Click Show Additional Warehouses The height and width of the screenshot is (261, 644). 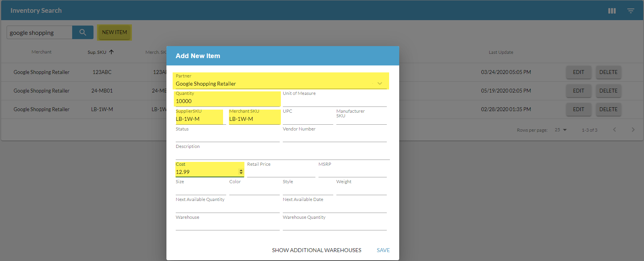316,250
